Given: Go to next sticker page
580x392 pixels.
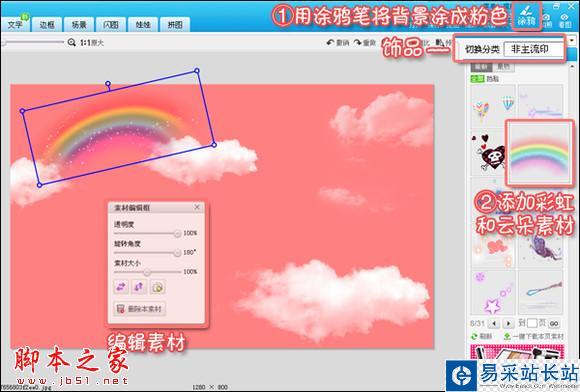Looking at the screenshot, I should pos(509,324).
